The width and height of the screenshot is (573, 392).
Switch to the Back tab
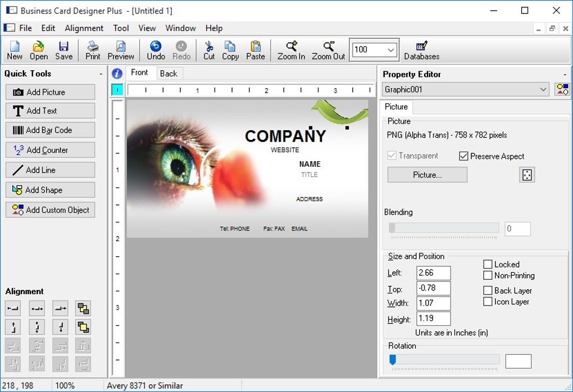[169, 74]
